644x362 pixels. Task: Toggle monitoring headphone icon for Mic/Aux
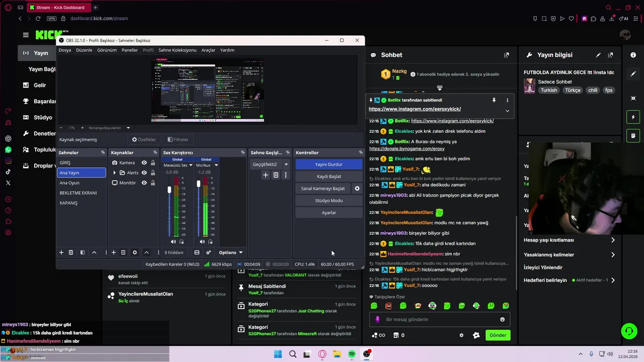pos(210,242)
